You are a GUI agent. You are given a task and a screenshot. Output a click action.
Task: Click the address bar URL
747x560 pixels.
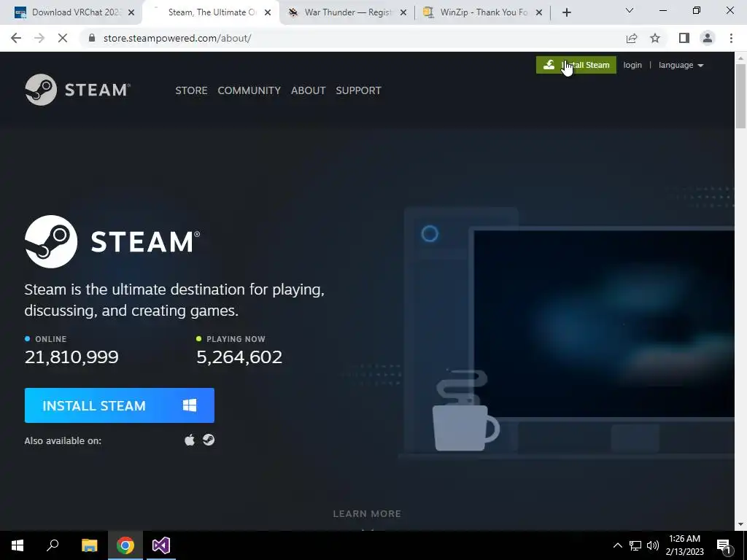(x=177, y=38)
